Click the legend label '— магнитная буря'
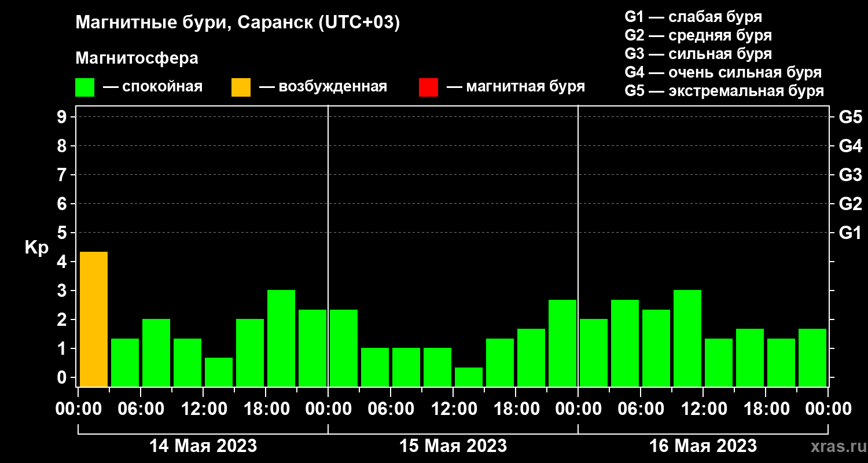Viewport: 868px width, 463px height. [x=516, y=87]
